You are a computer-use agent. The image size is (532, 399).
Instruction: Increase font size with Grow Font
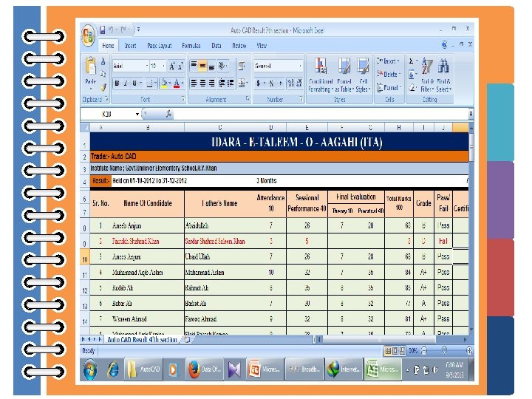[x=172, y=66]
